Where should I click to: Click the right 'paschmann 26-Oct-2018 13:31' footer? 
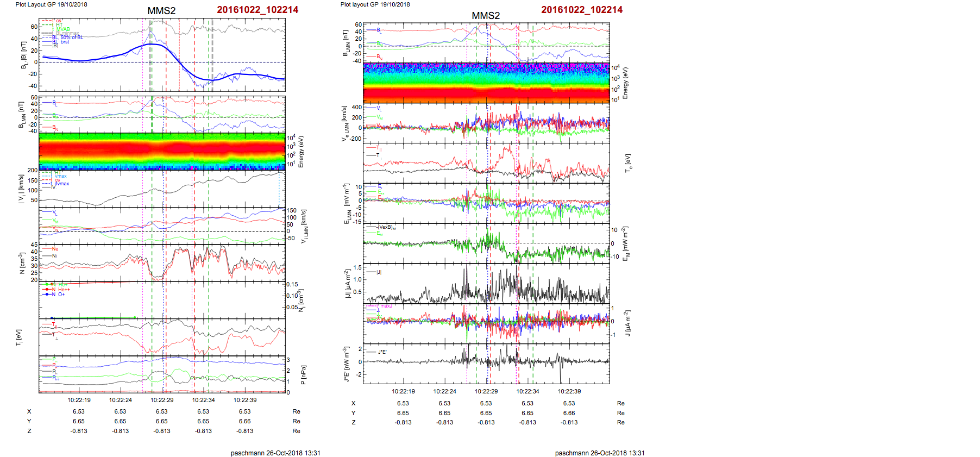[x=600, y=453]
